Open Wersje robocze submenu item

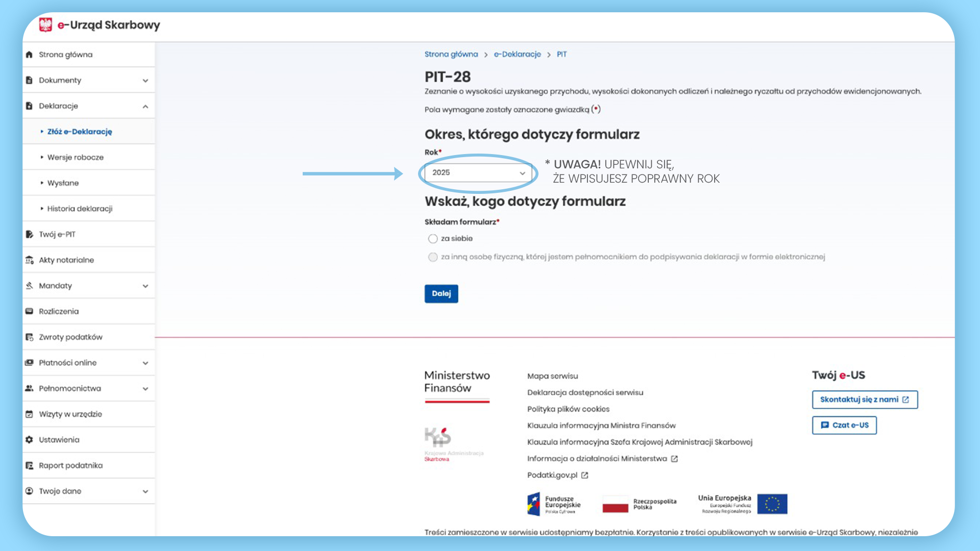[76, 157]
